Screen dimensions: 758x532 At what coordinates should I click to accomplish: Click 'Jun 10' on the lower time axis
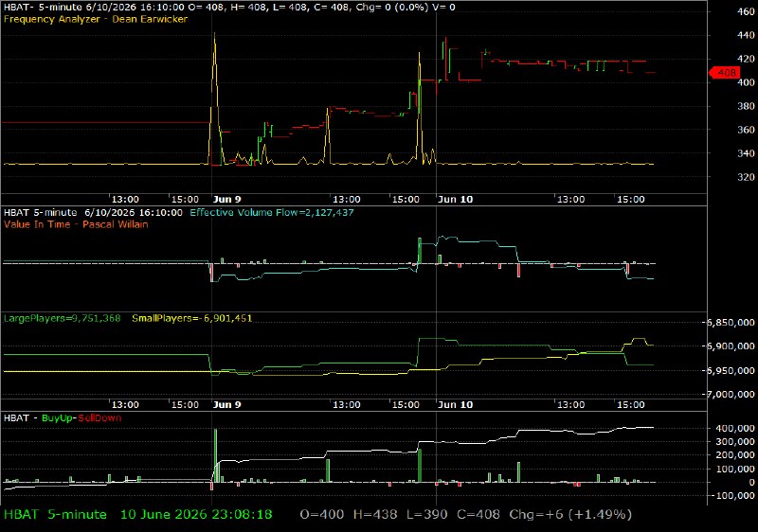[x=455, y=404]
